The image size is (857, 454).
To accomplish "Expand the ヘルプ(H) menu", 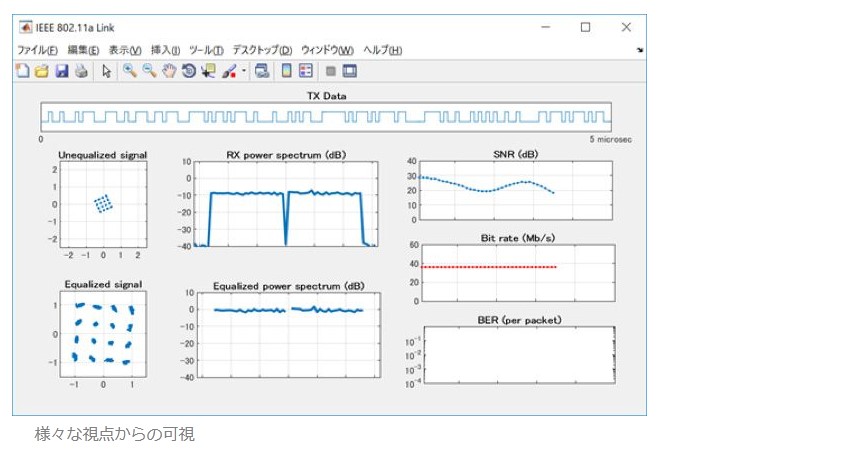I will 382,50.
